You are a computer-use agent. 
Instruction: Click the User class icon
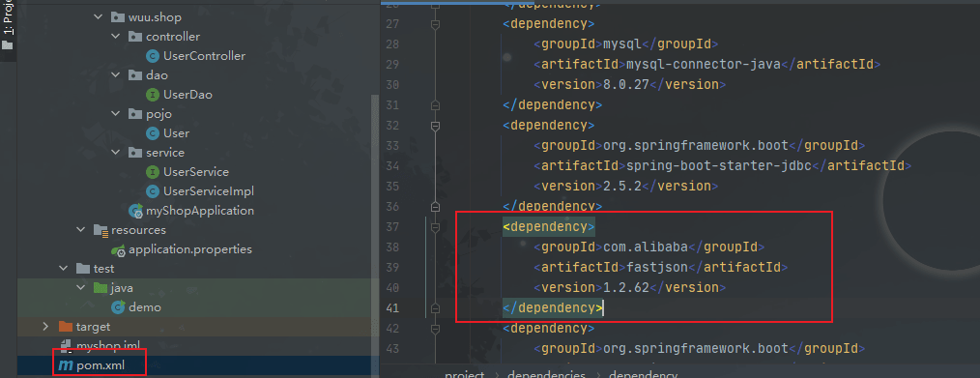[x=152, y=133]
